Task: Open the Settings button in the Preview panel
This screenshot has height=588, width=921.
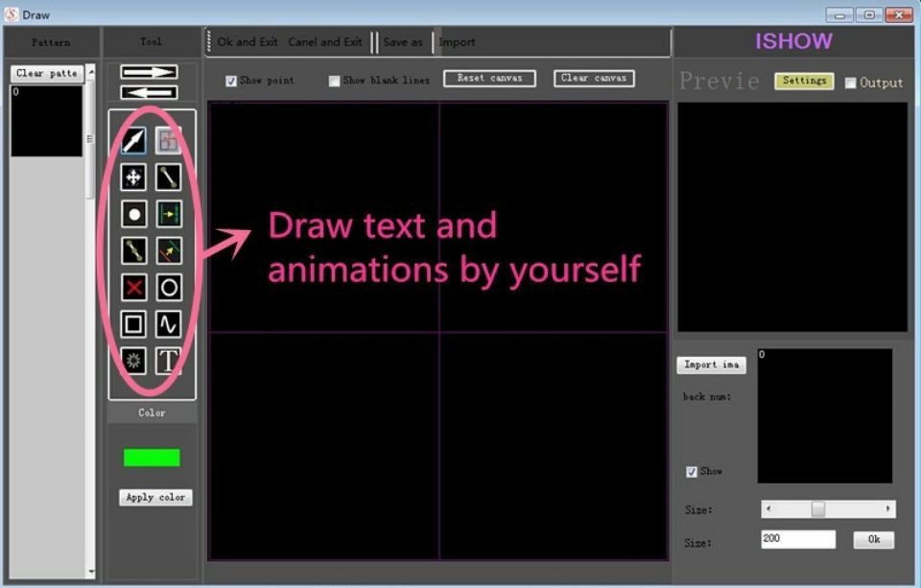Action: click(804, 81)
